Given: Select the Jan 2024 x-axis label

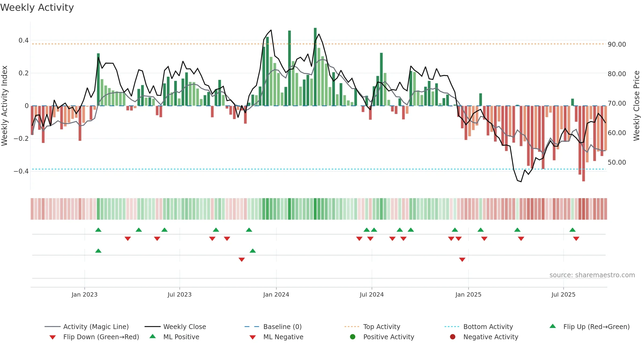Looking at the screenshot, I should click(x=276, y=294).
